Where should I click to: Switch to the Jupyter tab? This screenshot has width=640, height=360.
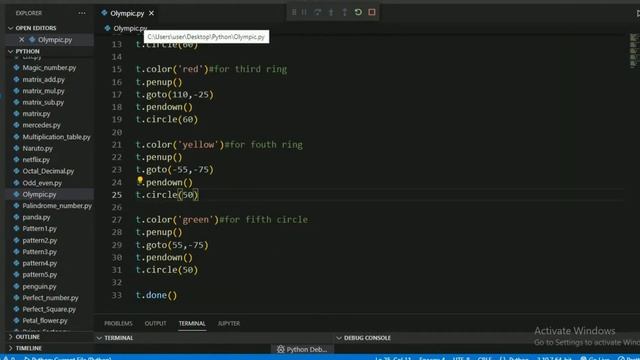(229, 323)
